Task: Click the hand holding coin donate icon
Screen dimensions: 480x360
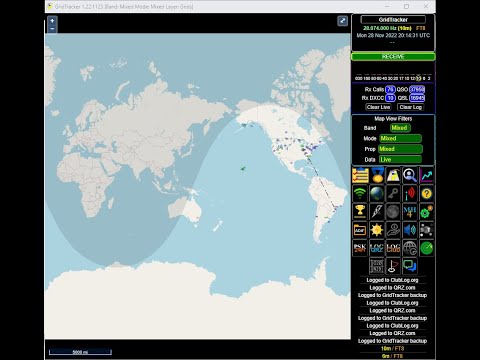Action: (393, 230)
